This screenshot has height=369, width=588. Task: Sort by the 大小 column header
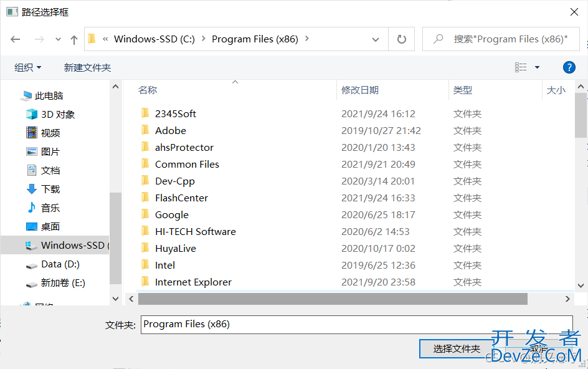(x=556, y=90)
